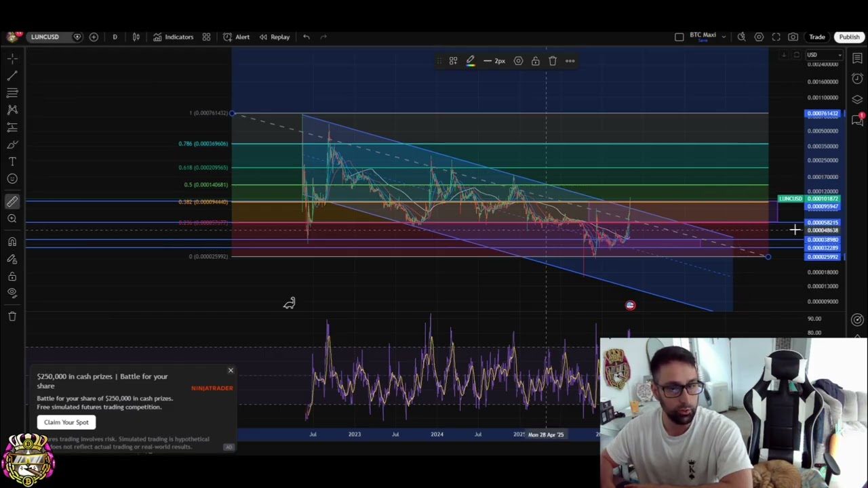This screenshot has height=488, width=868.
Task: Select the zoom in tool
Action: (12, 218)
